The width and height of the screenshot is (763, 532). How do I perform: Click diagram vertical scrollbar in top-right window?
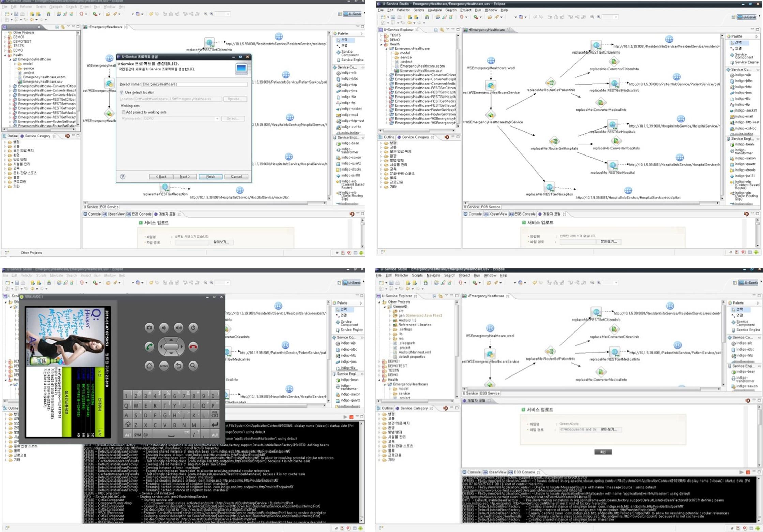[x=722, y=117]
